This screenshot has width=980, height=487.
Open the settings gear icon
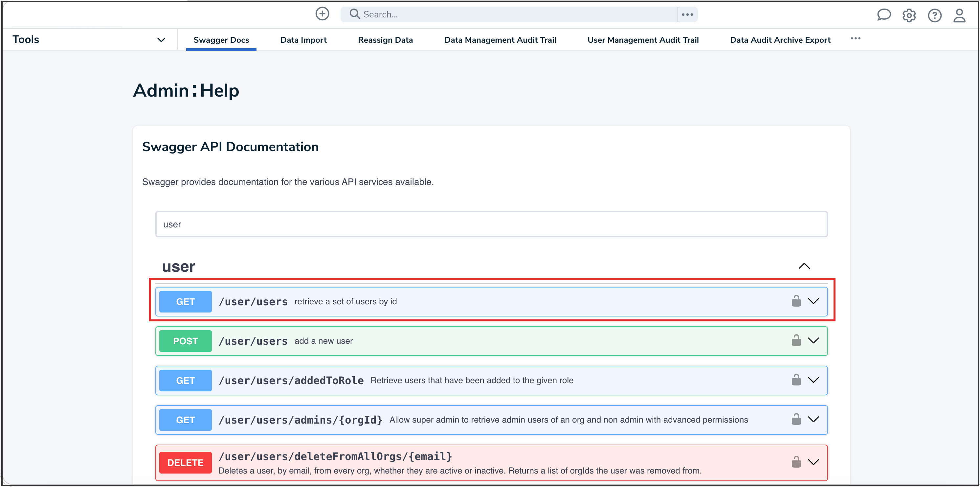909,15
